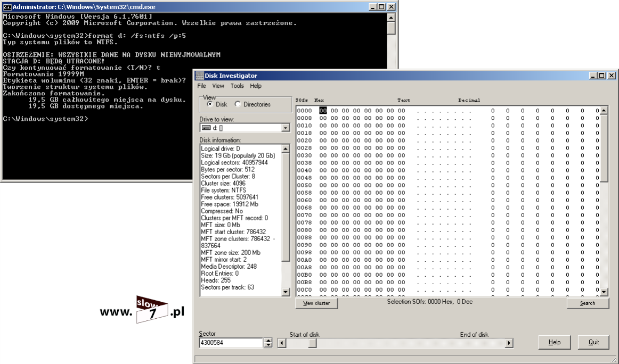Viewport: 619px width, 364px height.
Task: Click 'Media Descriptor: 248' info line
Action: click(x=229, y=267)
